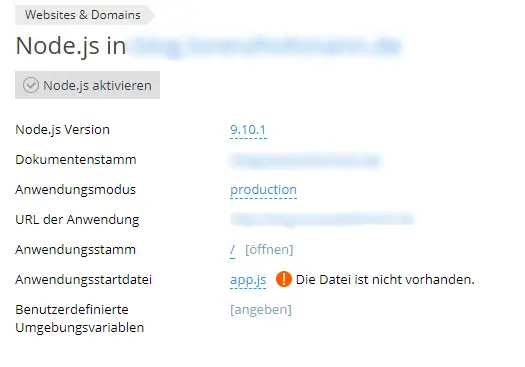525x367 pixels.
Task: Click the Node.js aktivieren button
Action: (87, 85)
